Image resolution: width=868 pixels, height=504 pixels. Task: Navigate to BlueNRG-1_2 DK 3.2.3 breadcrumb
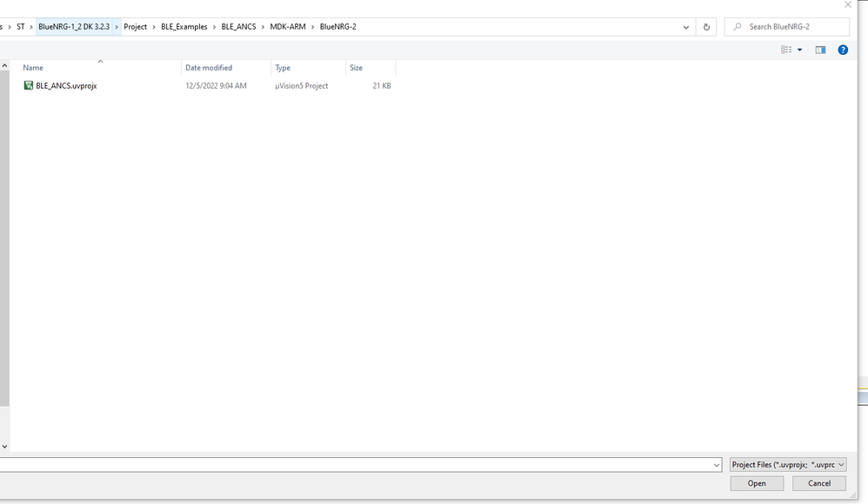(74, 27)
